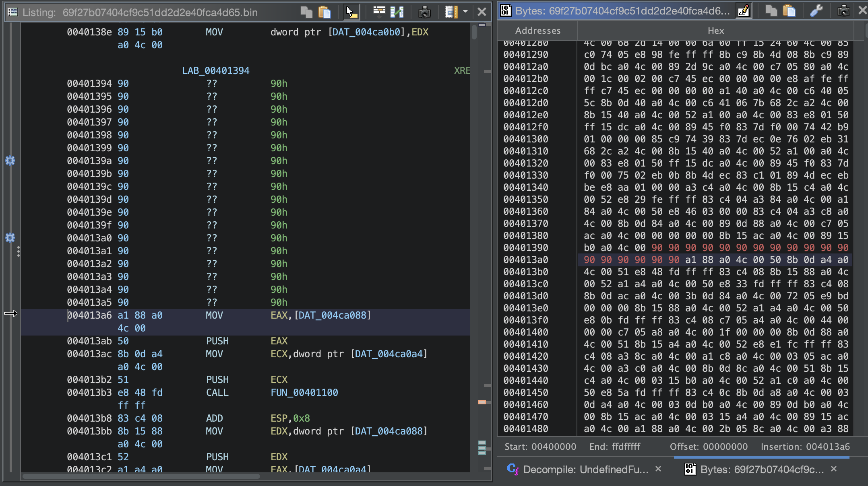The height and width of the screenshot is (486, 868).
Task: Take a snapshot of the Bytes view
Action: point(843,11)
